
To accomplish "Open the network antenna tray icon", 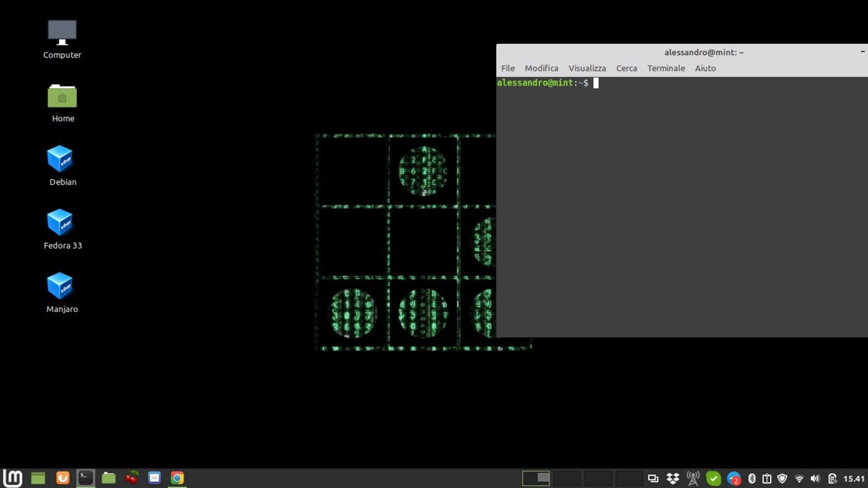I will coord(693,478).
